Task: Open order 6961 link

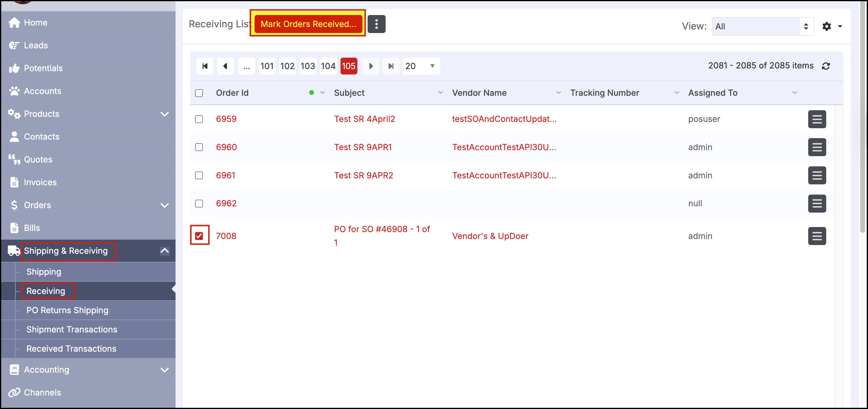Action: pyautogui.click(x=225, y=175)
